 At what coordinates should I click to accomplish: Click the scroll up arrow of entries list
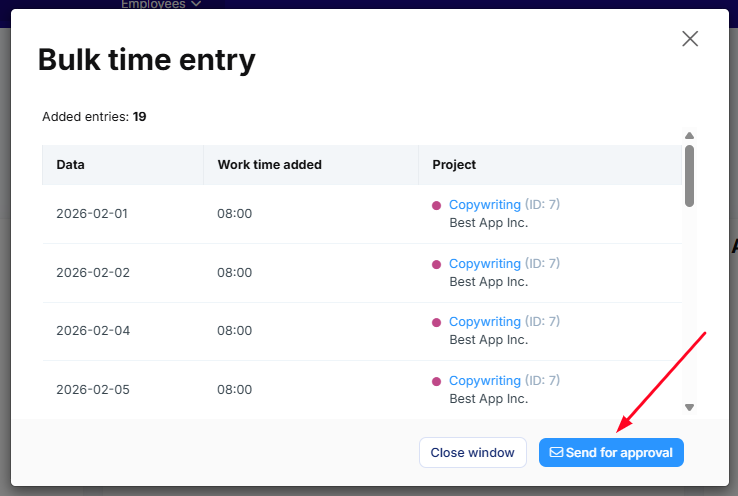pyautogui.click(x=689, y=136)
